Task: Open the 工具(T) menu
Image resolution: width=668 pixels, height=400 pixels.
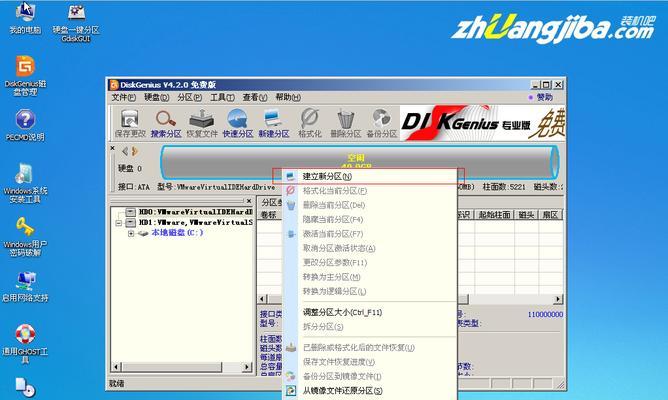Action: point(222,98)
